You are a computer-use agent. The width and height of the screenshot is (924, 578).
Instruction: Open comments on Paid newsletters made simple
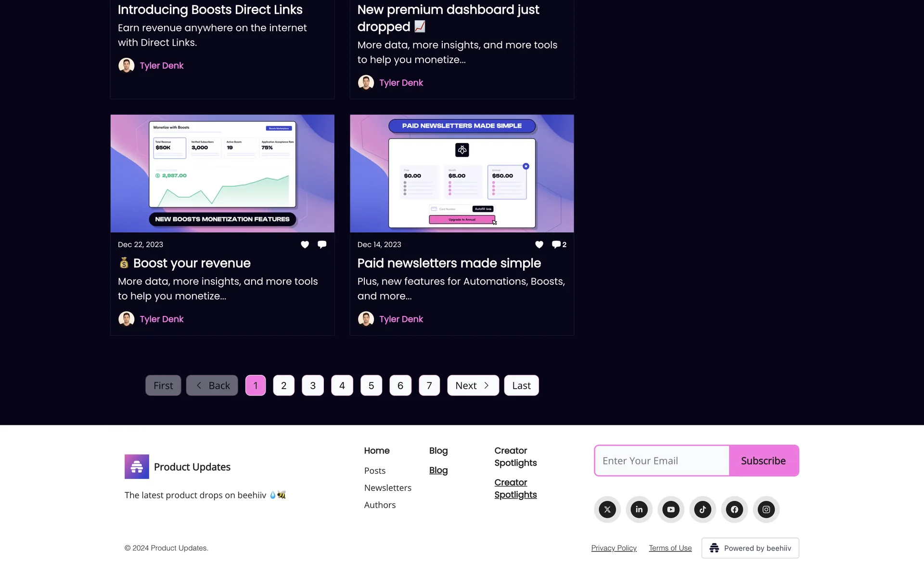click(558, 245)
